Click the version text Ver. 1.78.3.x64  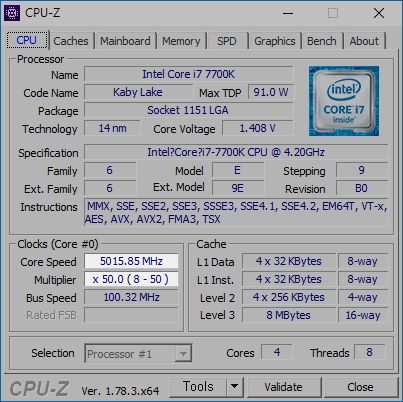(x=120, y=391)
